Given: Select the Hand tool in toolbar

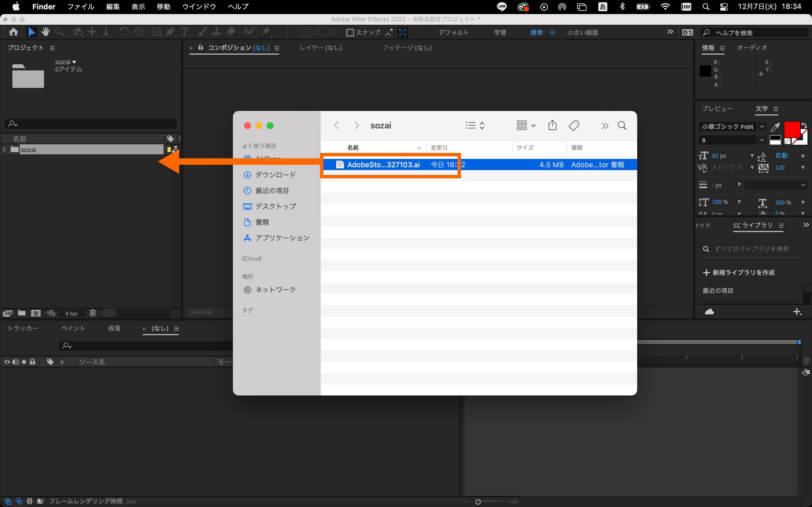Looking at the screenshot, I should click(45, 32).
